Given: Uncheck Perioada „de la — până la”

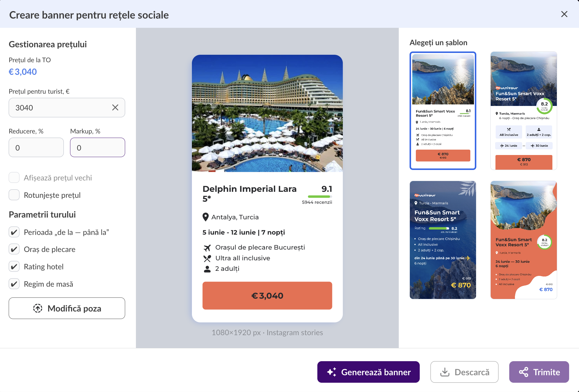Looking at the screenshot, I should (14, 232).
